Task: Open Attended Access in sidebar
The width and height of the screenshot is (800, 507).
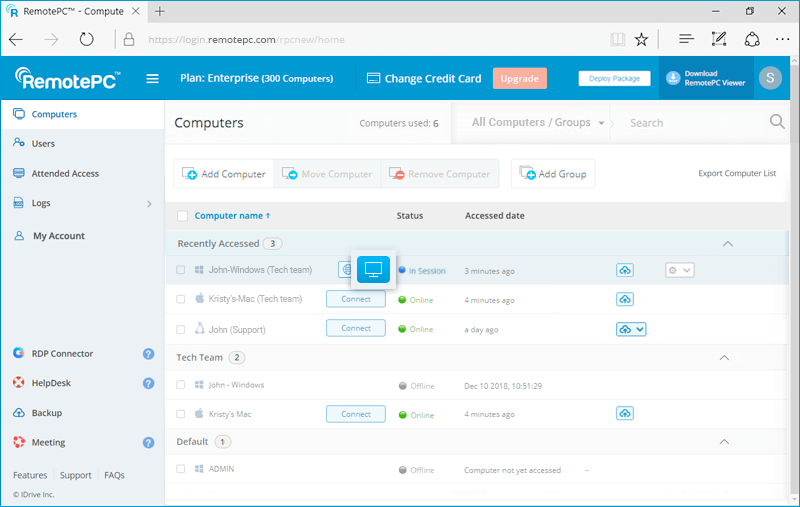Action: 65,173
